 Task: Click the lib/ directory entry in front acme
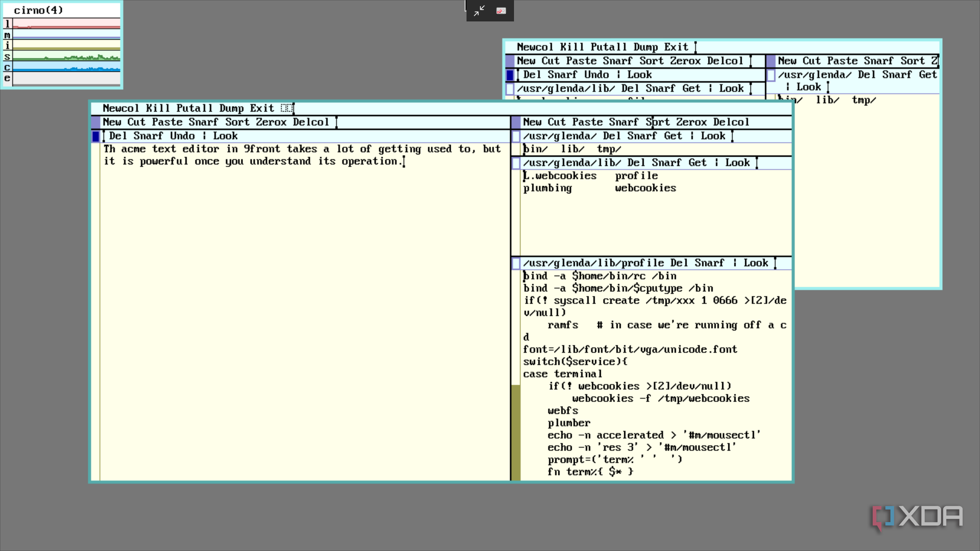tap(572, 149)
